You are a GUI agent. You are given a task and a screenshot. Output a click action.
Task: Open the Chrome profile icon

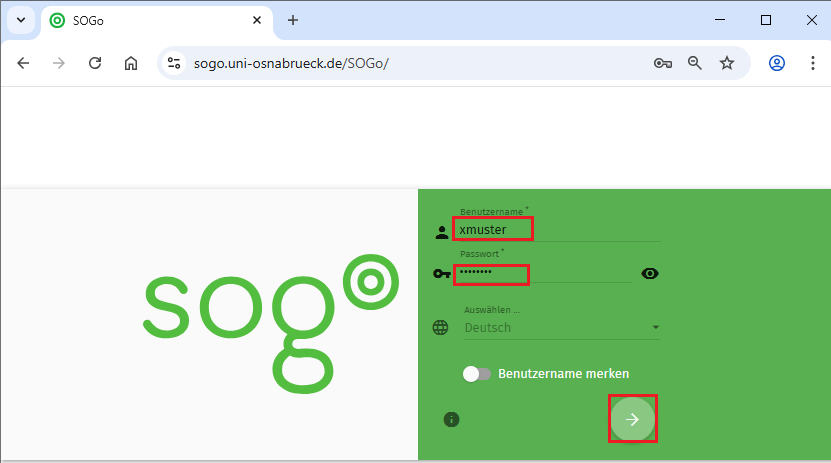[x=777, y=63]
